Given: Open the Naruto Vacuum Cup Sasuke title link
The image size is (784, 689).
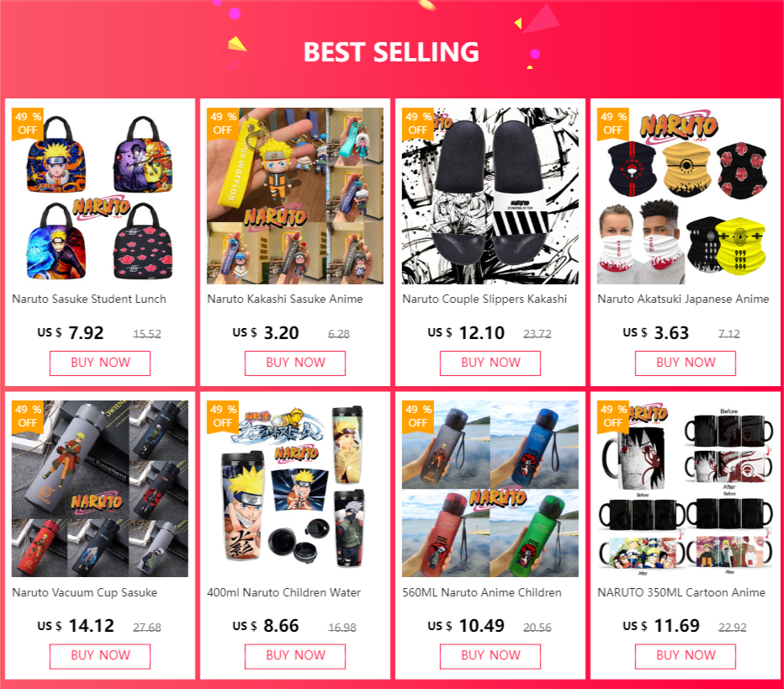Looking at the screenshot, I should click(x=84, y=592).
